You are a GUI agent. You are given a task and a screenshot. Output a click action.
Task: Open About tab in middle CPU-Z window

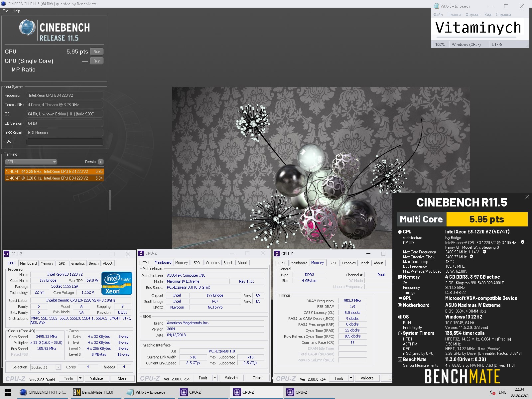point(242,263)
